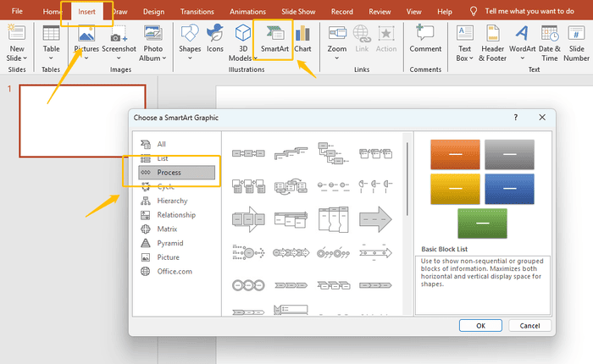
Task: Click the orange block in preview
Action: pos(455,155)
